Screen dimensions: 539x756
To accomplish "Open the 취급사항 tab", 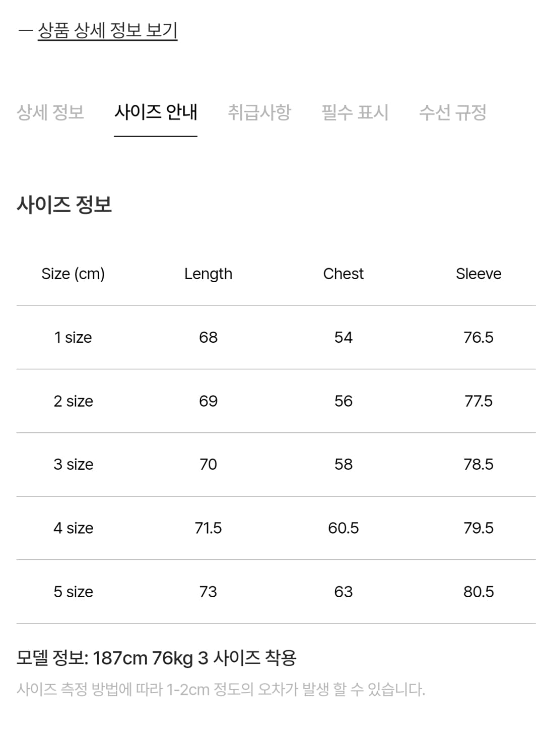I will [259, 112].
